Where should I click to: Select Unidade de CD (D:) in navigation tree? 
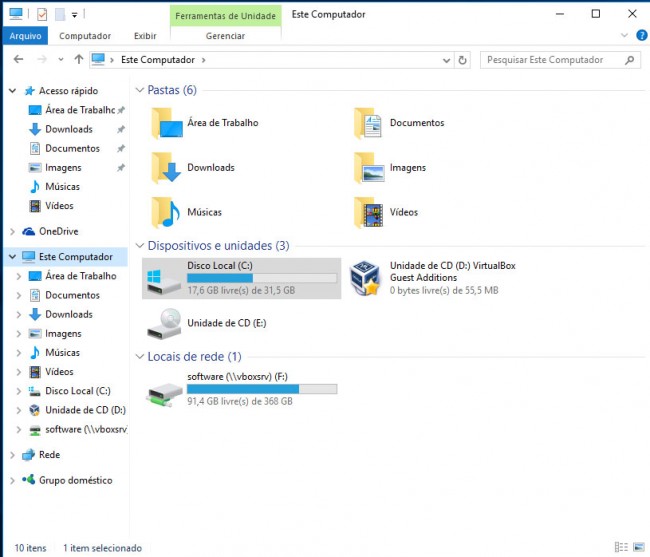click(x=85, y=410)
